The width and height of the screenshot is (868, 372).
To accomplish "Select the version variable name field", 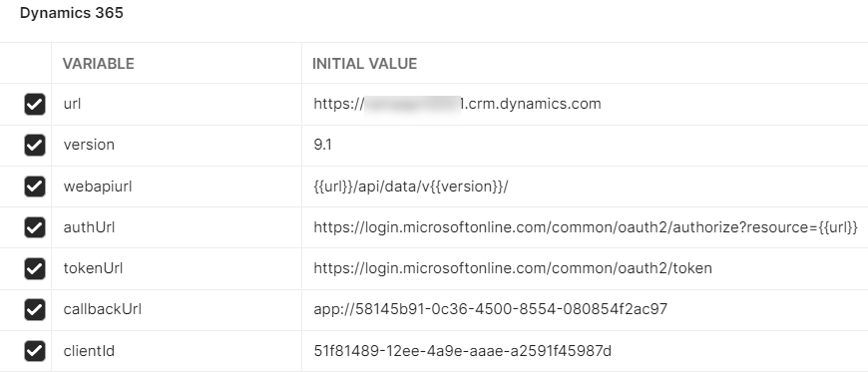I will [x=177, y=145].
